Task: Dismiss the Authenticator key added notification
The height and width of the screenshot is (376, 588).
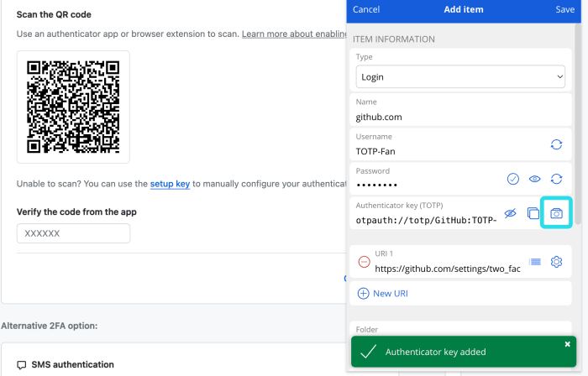Action: pos(567,344)
